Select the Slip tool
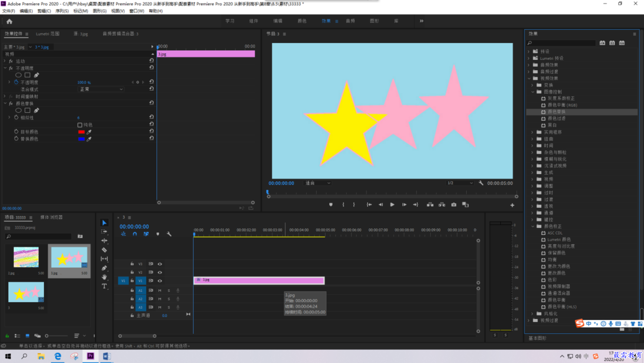 [104, 259]
